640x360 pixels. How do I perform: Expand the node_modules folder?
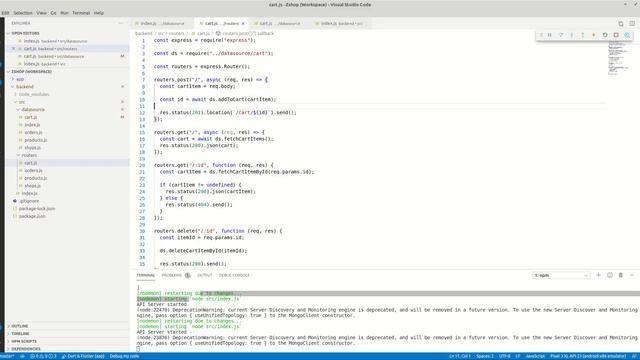pyautogui.click(x=34, y=94)
